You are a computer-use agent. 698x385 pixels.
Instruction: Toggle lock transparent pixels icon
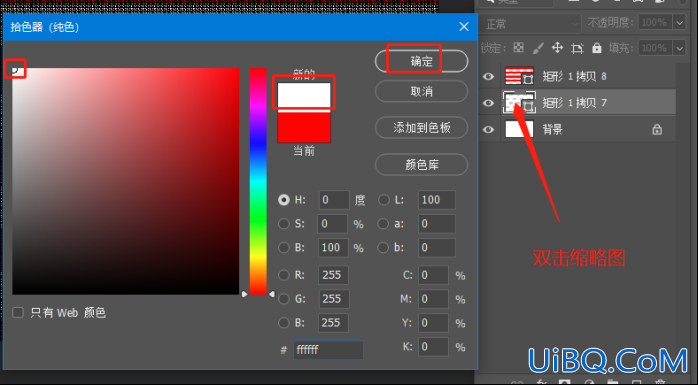point(519,48)
